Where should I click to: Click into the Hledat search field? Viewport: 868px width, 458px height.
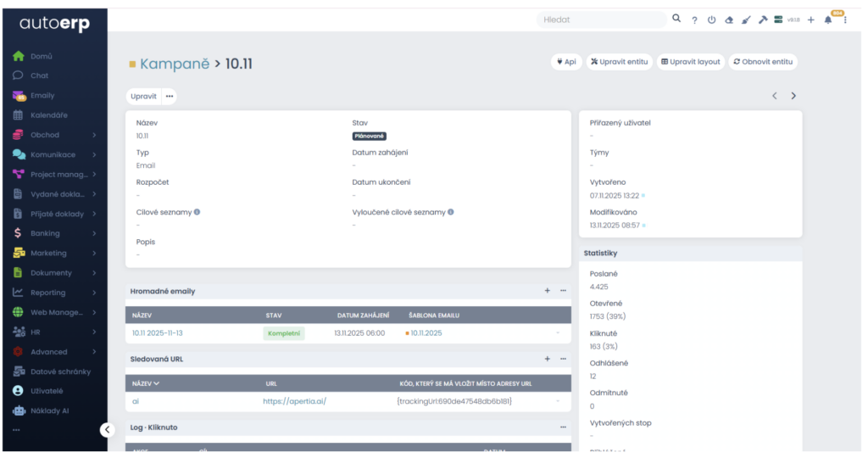[x=600, y=20]
